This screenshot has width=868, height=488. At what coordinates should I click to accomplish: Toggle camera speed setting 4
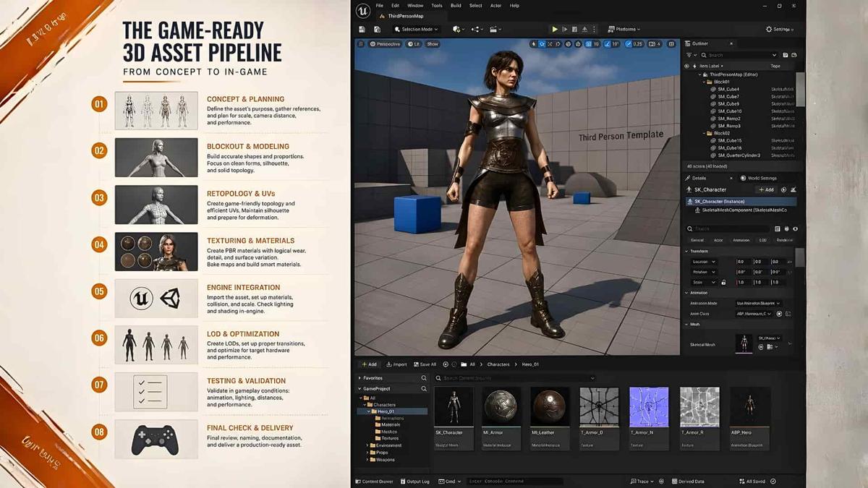pyautogui.click(x=653, y=44)
